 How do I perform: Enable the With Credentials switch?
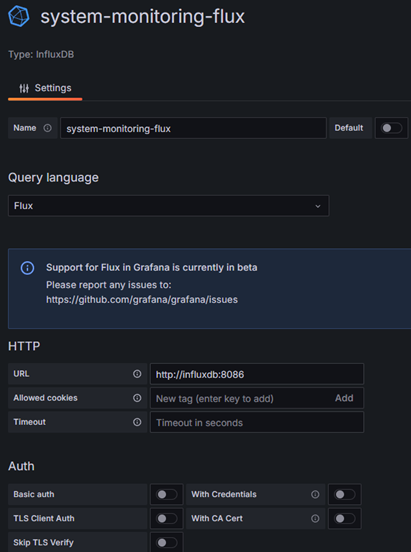tap(344, 495)
